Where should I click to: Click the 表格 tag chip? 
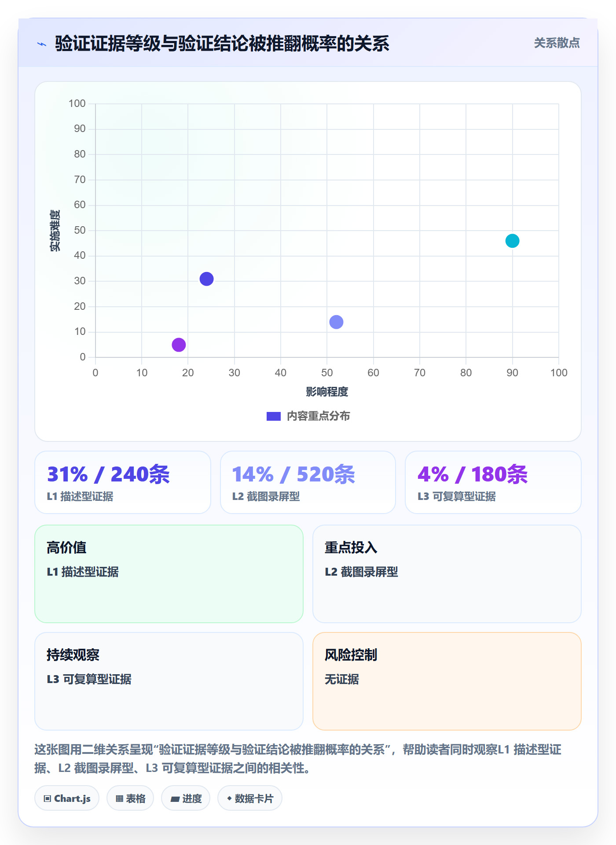pyautogui.click(x=130, y=798)
